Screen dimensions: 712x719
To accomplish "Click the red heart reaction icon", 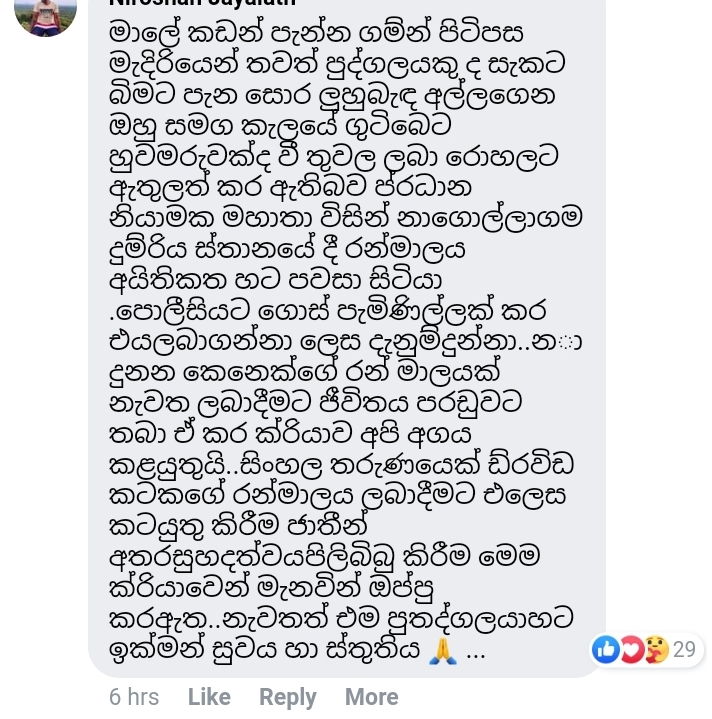I will click(632, 649).
